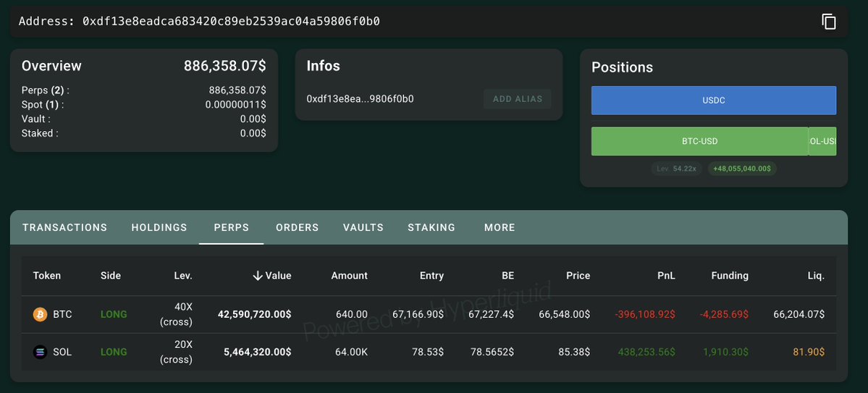
Task: Click the blue USDC position bar
Action: tap(713, 101)
